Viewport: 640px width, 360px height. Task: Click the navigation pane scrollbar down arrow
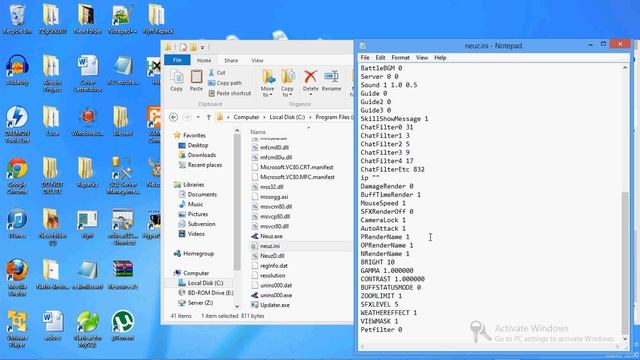237,306
